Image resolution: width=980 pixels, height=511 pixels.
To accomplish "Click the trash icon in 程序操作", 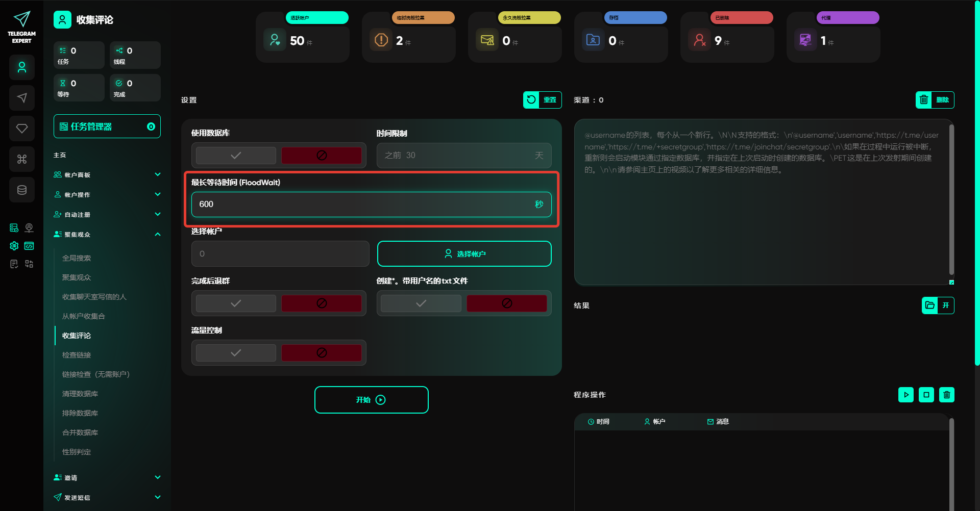I will (x=946, y=395).
